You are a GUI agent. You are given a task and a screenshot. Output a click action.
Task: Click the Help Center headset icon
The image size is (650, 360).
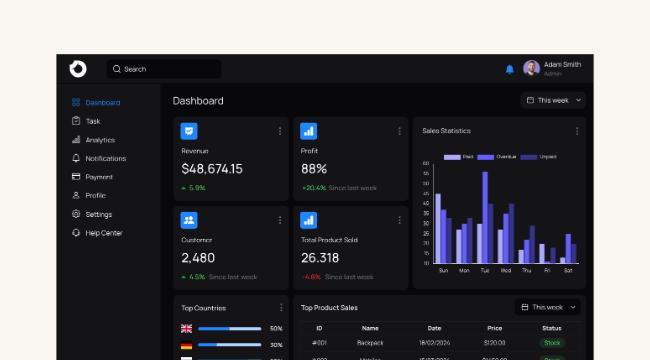[76, 233]
